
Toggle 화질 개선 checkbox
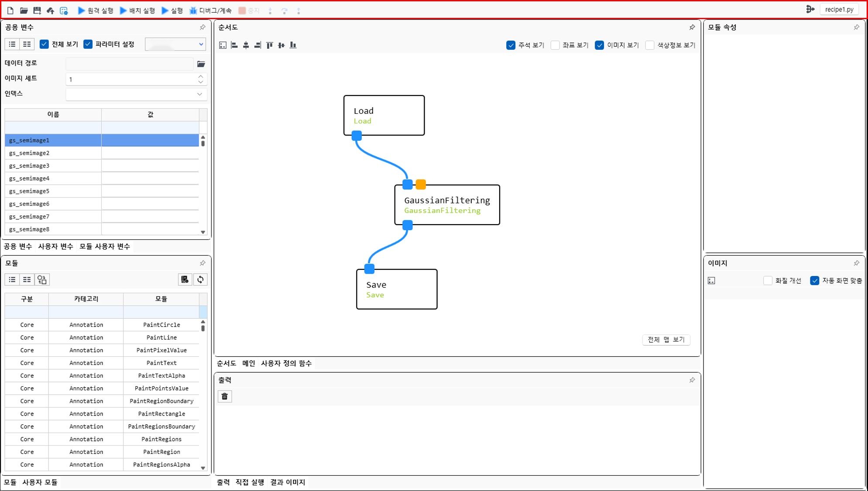pos(768,280)
